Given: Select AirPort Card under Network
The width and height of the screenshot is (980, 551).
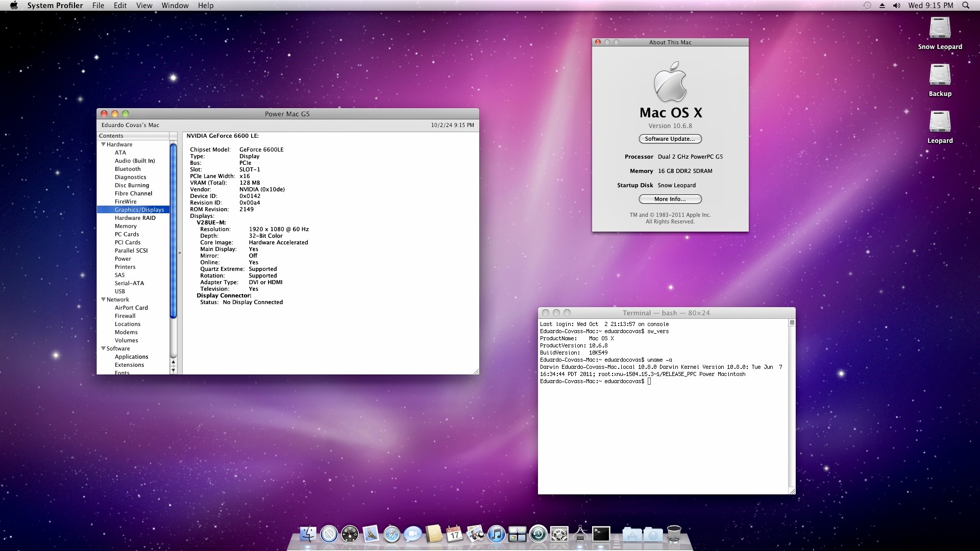Looking at the screenshot, I should [131, 308].
